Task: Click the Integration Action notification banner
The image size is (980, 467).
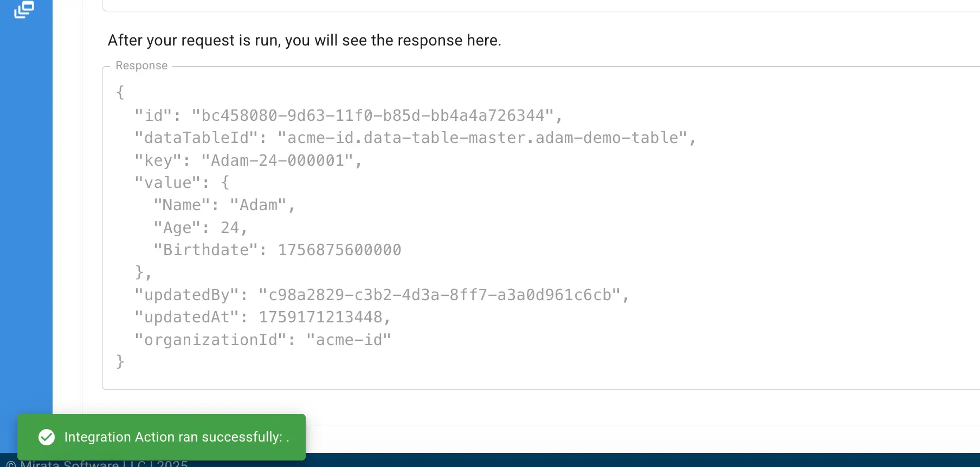Action: coord(162,437)
